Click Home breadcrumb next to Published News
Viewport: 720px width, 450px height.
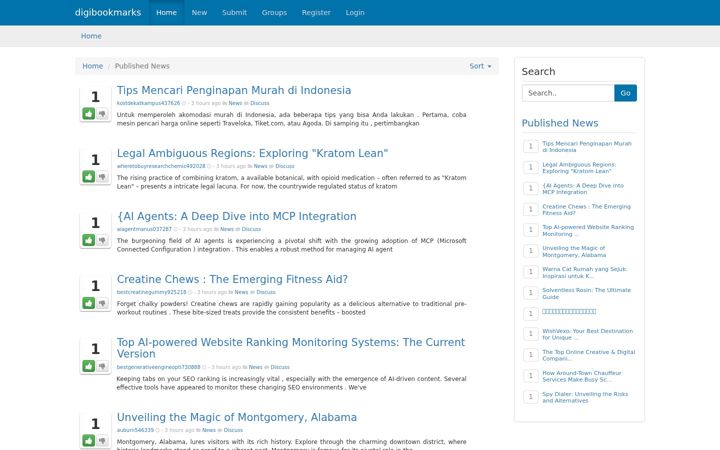point(92,66)
